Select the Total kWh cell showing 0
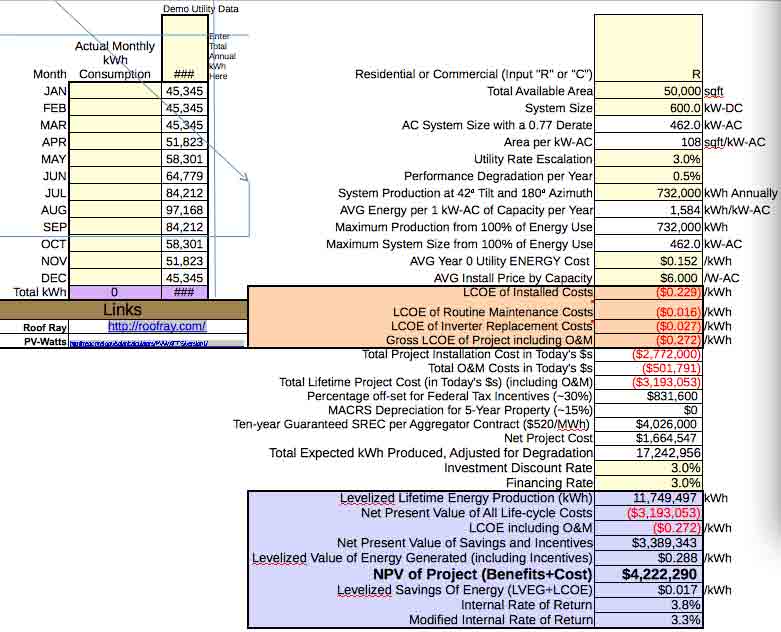The height and width of the screenshot is (632, 781). point(115,292)
